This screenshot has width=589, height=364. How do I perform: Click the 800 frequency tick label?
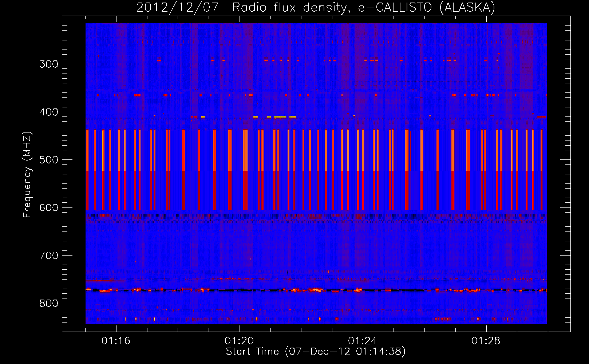(49, 304)
